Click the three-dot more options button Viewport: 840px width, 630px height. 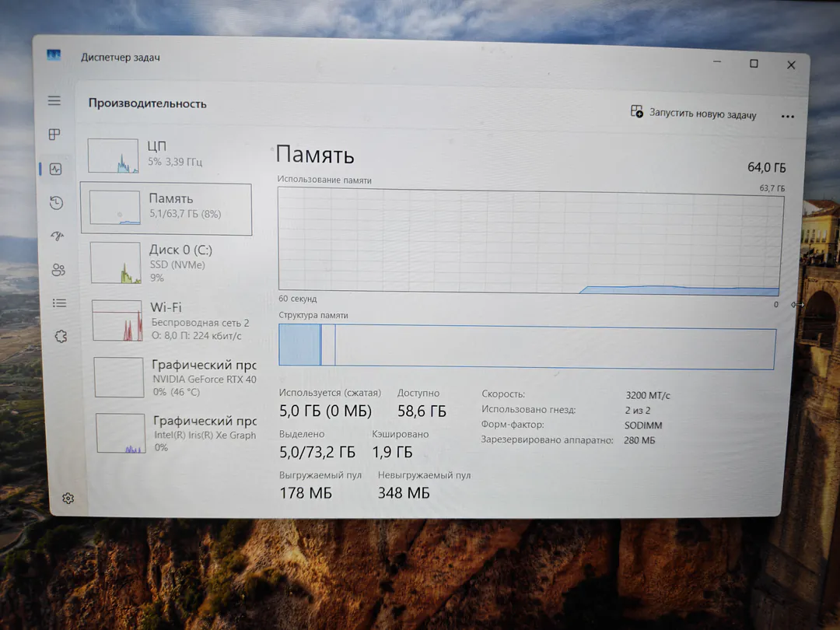[x=787, y=116]
